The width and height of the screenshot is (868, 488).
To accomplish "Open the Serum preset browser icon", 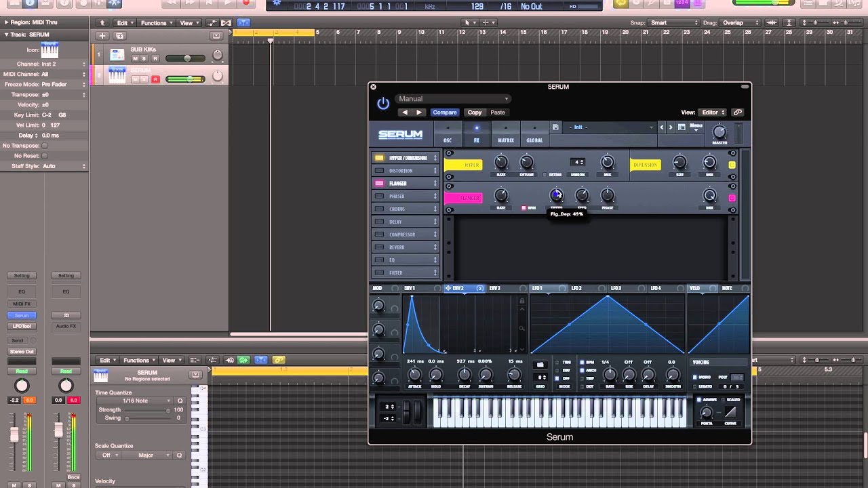I will click(682, 127).
